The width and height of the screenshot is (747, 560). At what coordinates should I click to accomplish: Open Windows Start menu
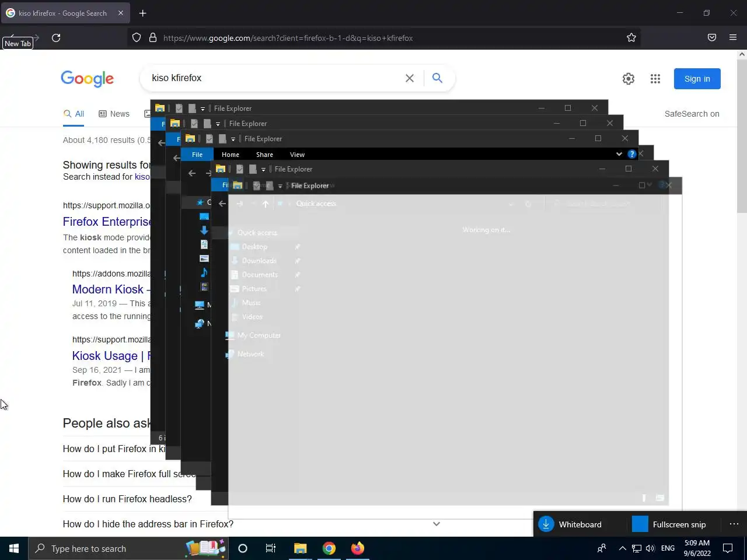(x=14, y=548)
